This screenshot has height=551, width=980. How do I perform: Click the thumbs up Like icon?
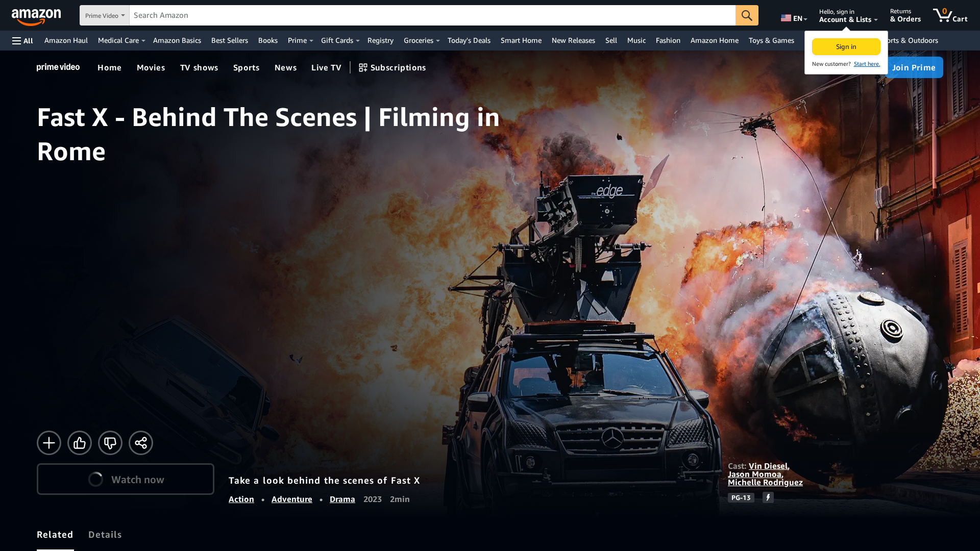click(x=80, y=443)
